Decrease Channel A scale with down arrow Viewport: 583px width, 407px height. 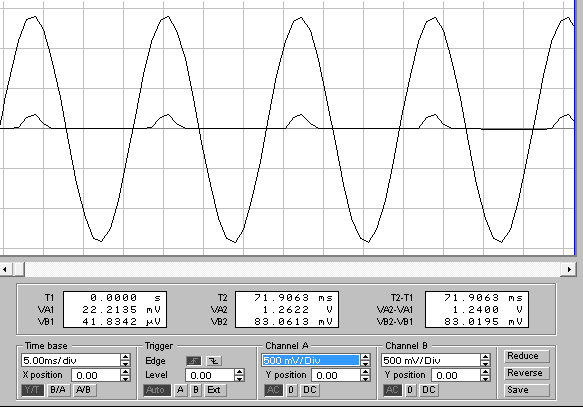tap(365, 364)
